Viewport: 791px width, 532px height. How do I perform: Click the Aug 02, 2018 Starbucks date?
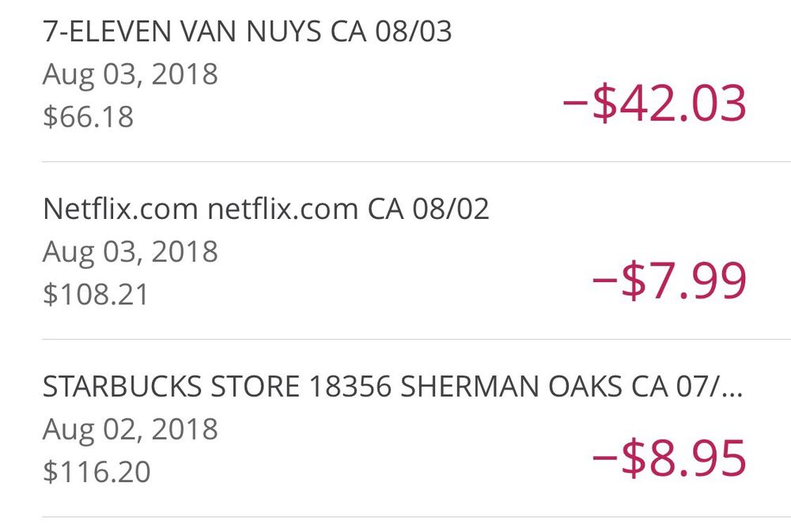pyautogui.click(x=131, y=430)
